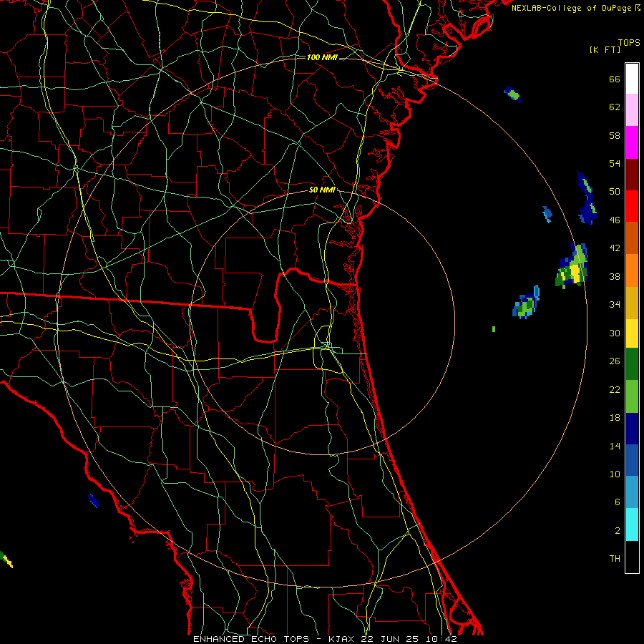Click the 50 NMI range ring label
644x644 pixels.
[322, 190]
